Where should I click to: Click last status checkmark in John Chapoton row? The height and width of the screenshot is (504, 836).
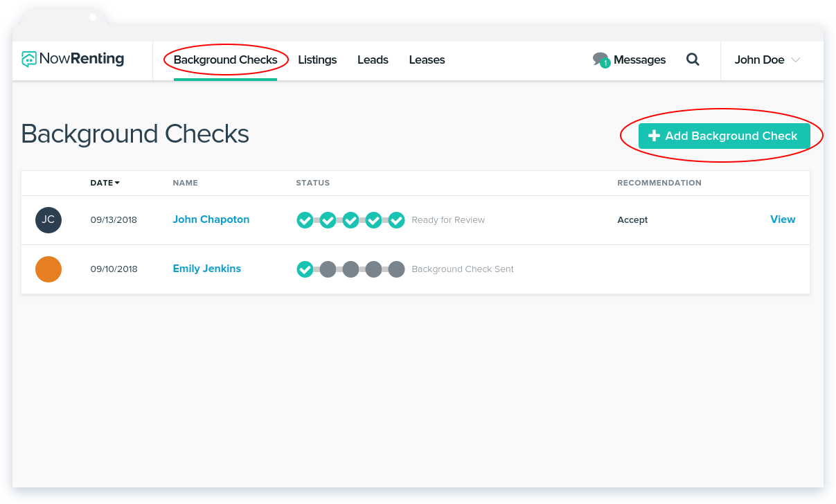click(x=396, y=220)
